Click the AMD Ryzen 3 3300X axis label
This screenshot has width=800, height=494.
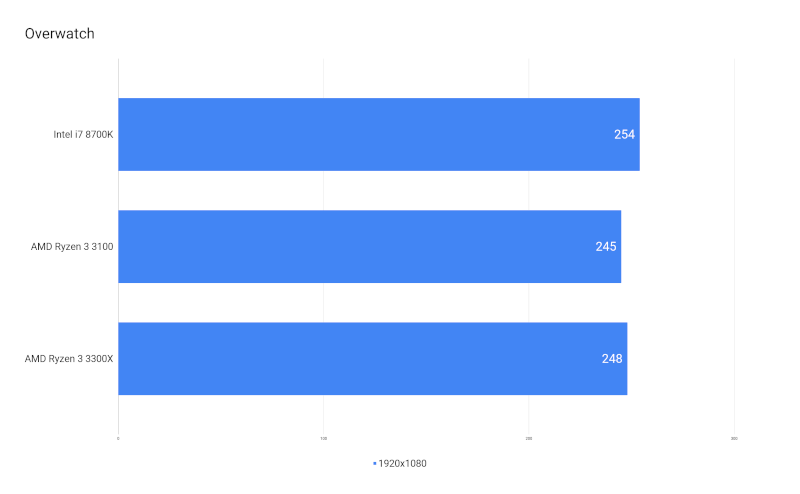(69, 359)
